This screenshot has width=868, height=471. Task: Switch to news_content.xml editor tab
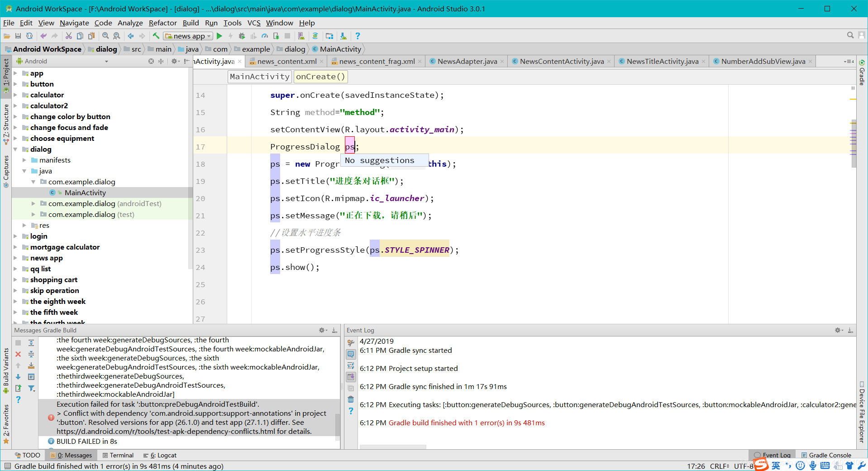286,61
